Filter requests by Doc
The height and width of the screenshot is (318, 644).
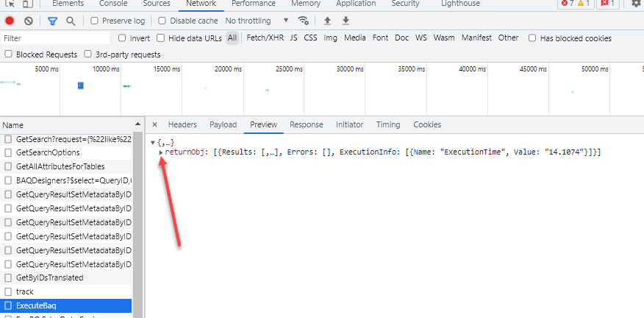[401, 38]
